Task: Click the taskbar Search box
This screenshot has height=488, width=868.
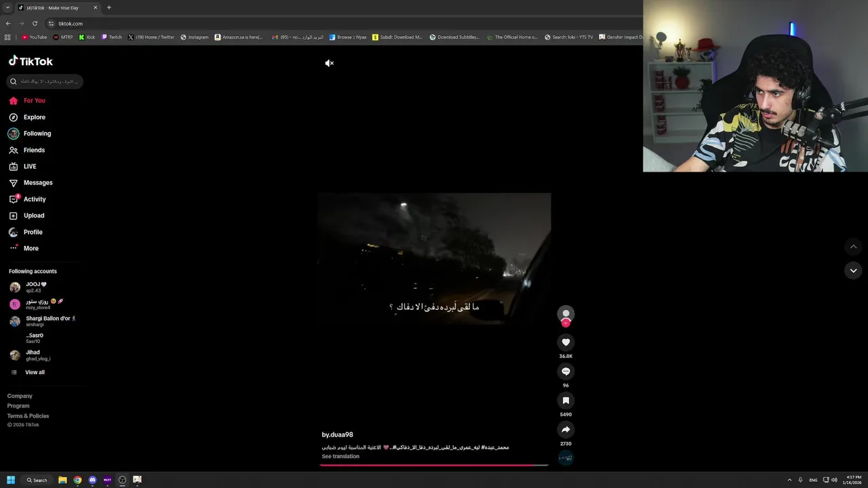Action: pyautogui.click(x=37, y=480)
